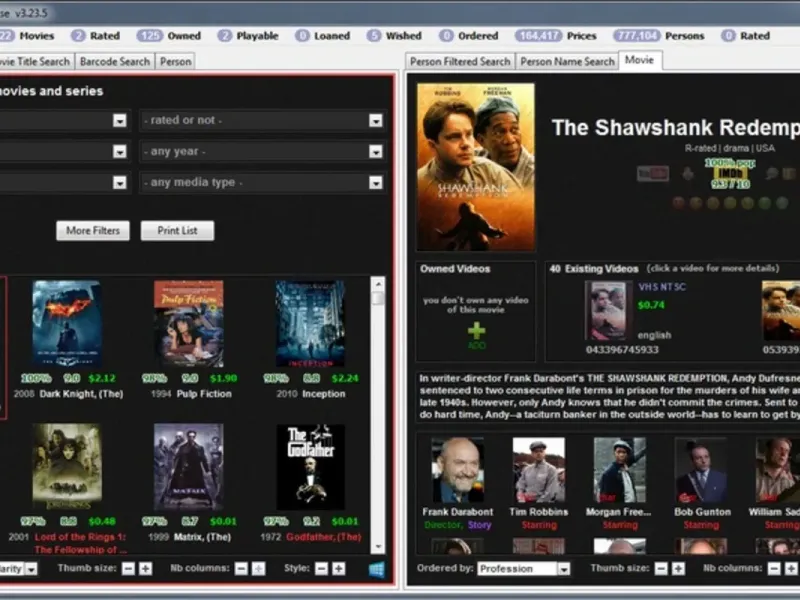Decrease Nb columns in persons panel
Viewport: 800px width, 600px height.
(x=774, y=568)
